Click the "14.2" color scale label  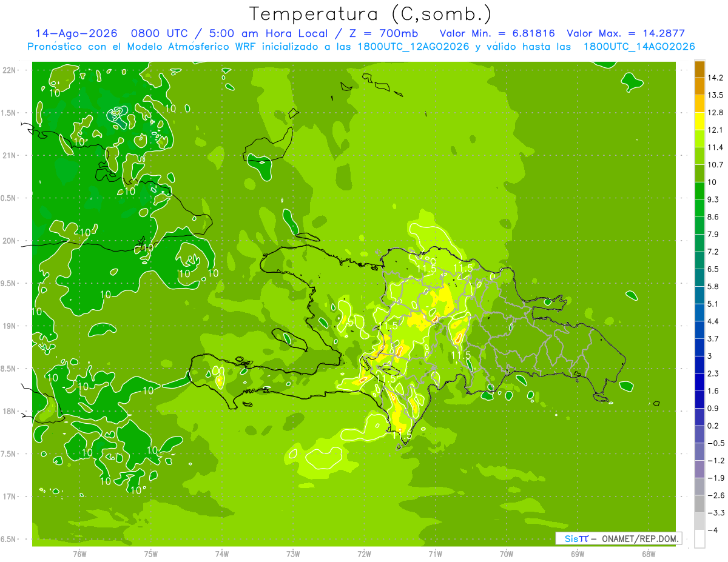coord(714,78)
